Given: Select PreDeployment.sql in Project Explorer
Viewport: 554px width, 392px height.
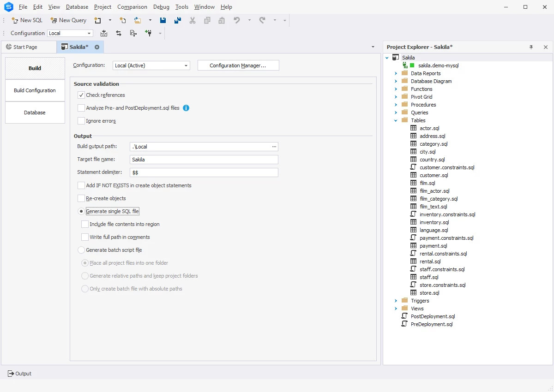Looking at the screenshot, I should click(x=432, y=324).
